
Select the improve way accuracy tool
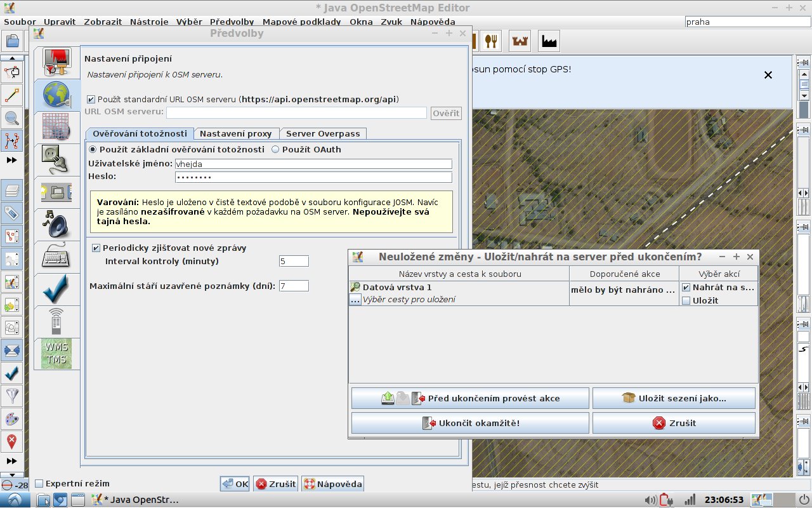(x=11, y=140)
